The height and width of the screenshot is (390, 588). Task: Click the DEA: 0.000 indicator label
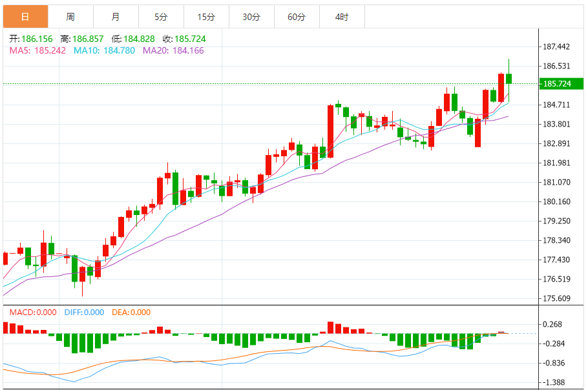click(x=131, y=313)
